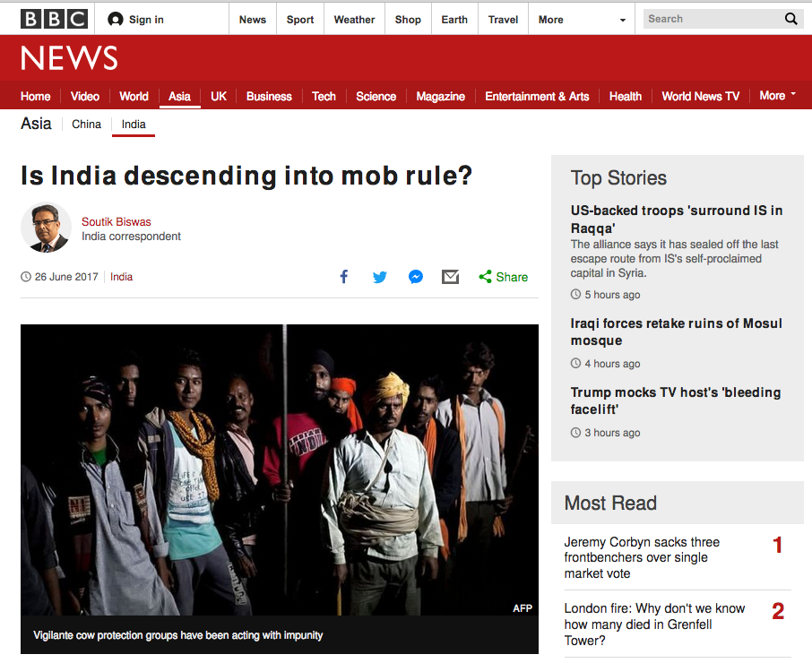Screen dimensions: 812x663
Task: Click the green Share button
Action: coord(503,277)
